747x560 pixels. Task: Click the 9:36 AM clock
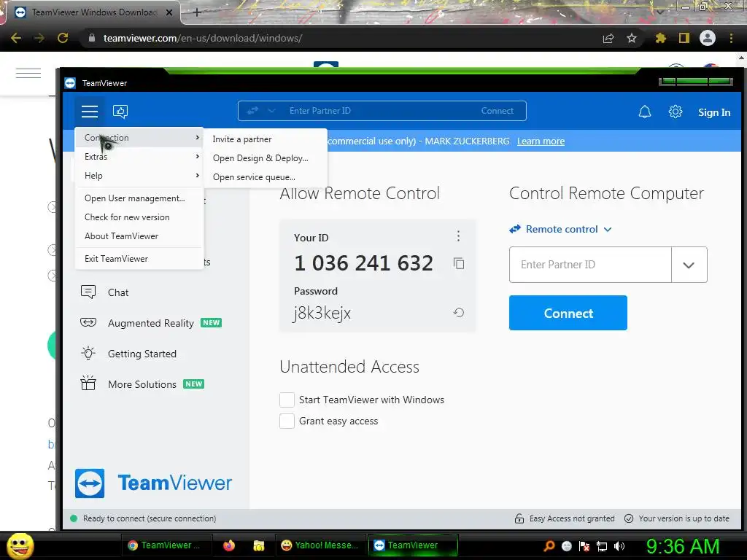coord(683,546)
